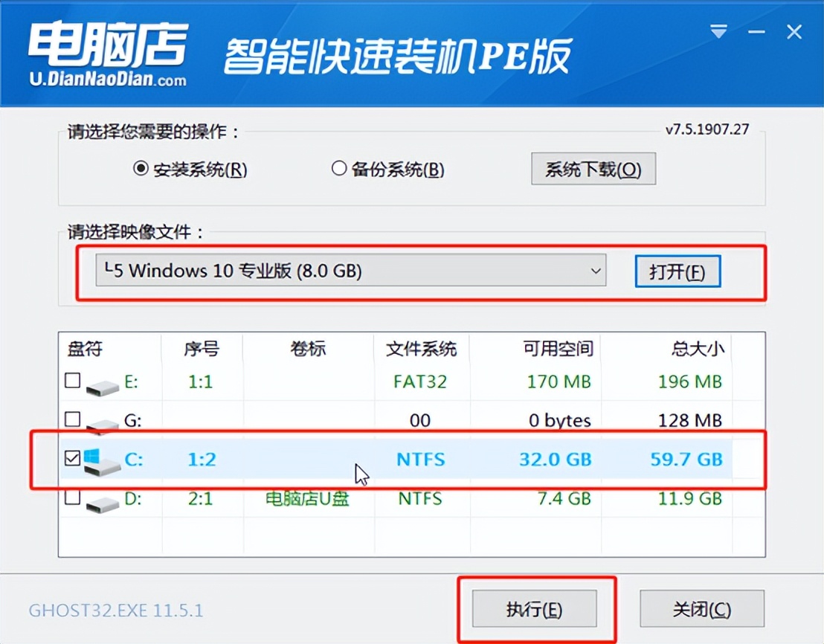
Task: Click the 关闭(C) button
Action: click(x=701, y=608)
